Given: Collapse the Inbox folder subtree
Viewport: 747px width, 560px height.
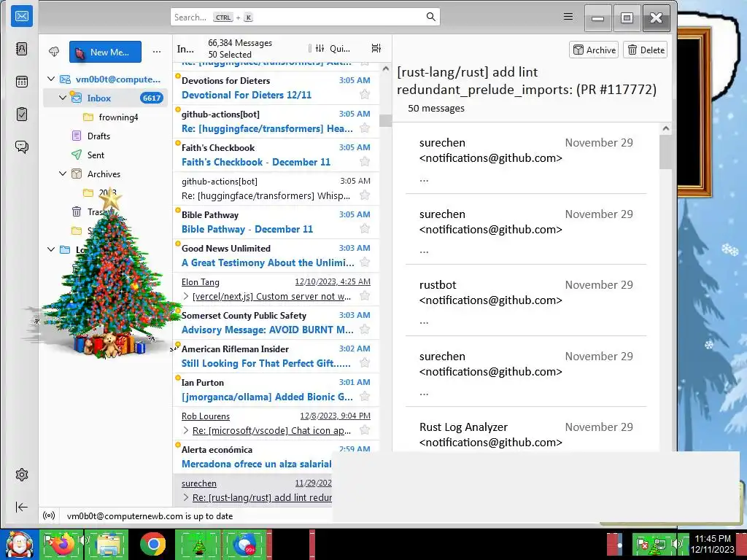Looking at the screenshot, I should click(63, 98).
